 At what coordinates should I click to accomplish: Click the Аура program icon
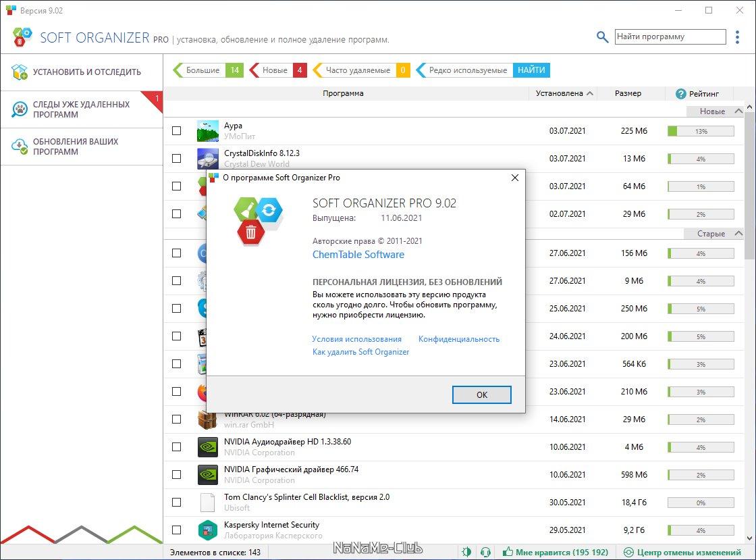[207, 131]
